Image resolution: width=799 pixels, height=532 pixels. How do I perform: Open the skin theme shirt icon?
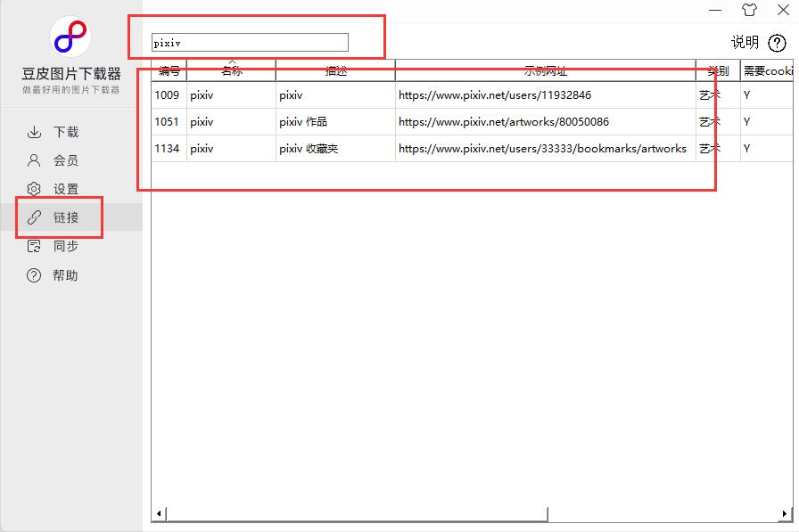click(x=749, y=10)
